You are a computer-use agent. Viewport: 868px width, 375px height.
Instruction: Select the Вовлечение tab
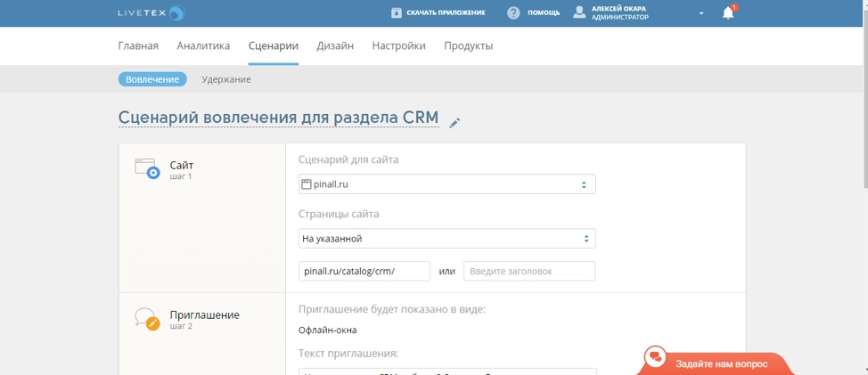pos(152,79)
